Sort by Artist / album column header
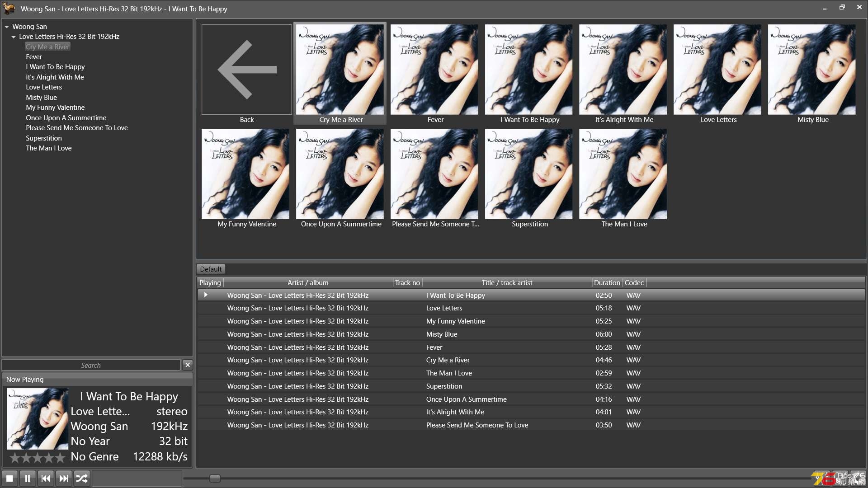The height and width of the screenshot is (488, 868). (x=308, y=283)
